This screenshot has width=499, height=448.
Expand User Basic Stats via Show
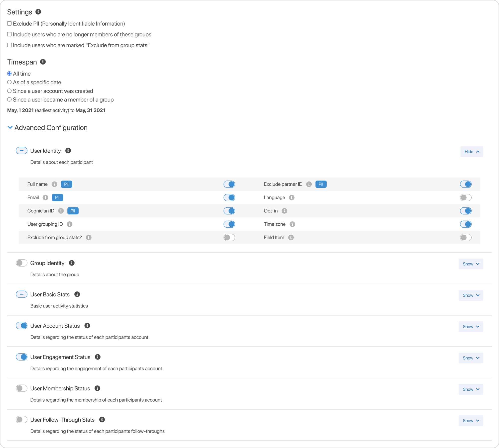pyautogui.click(x=471, y=295)
